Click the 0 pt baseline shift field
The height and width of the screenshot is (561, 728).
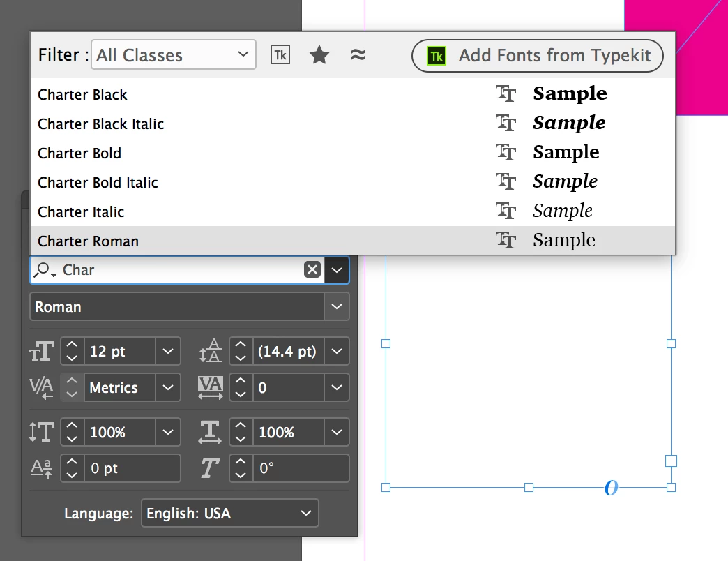(x=132, y=468)
